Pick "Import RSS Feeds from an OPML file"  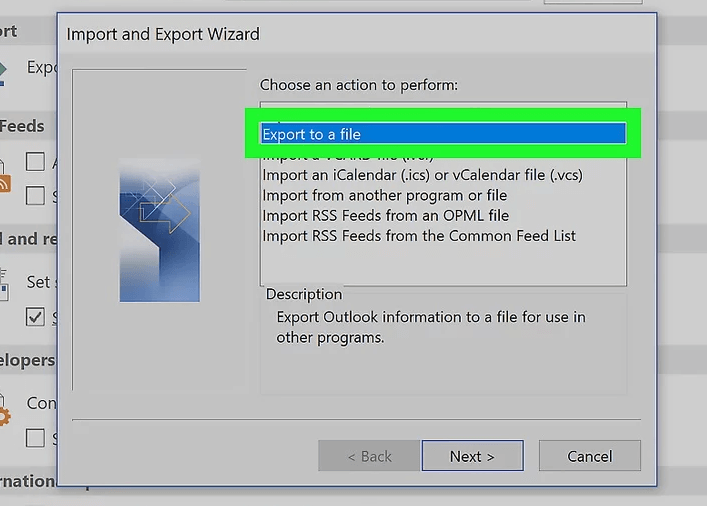click(x=385, y=215)
